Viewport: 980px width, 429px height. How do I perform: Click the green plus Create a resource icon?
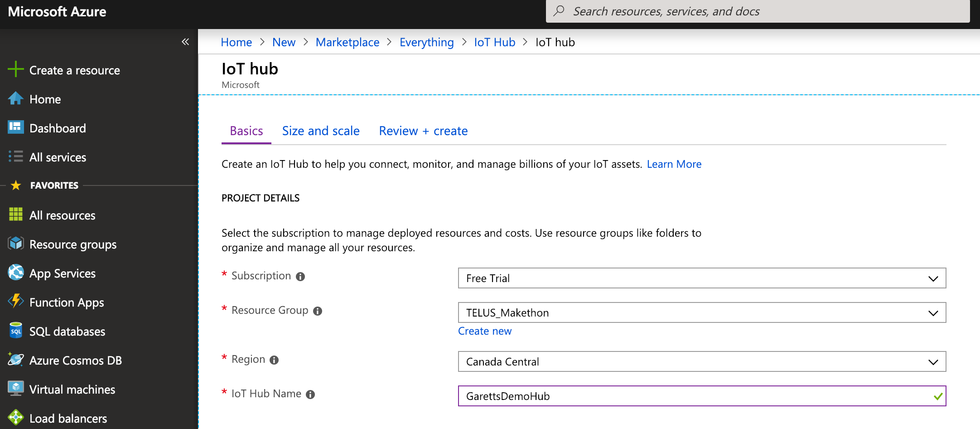pos(16,69)
